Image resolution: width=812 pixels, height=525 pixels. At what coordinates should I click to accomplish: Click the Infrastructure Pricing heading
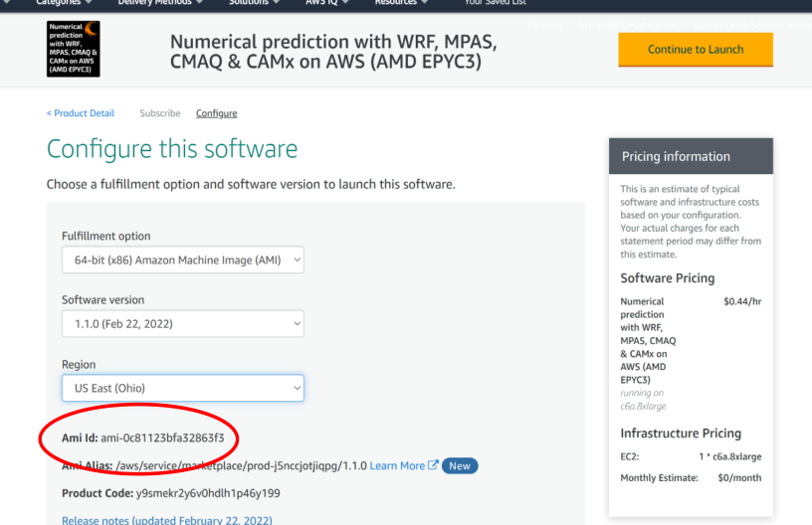click(x=681, y=434)
